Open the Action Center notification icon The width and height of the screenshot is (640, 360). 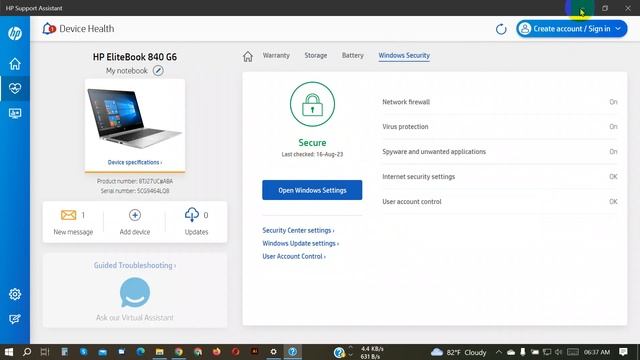[x=623, y=352]
